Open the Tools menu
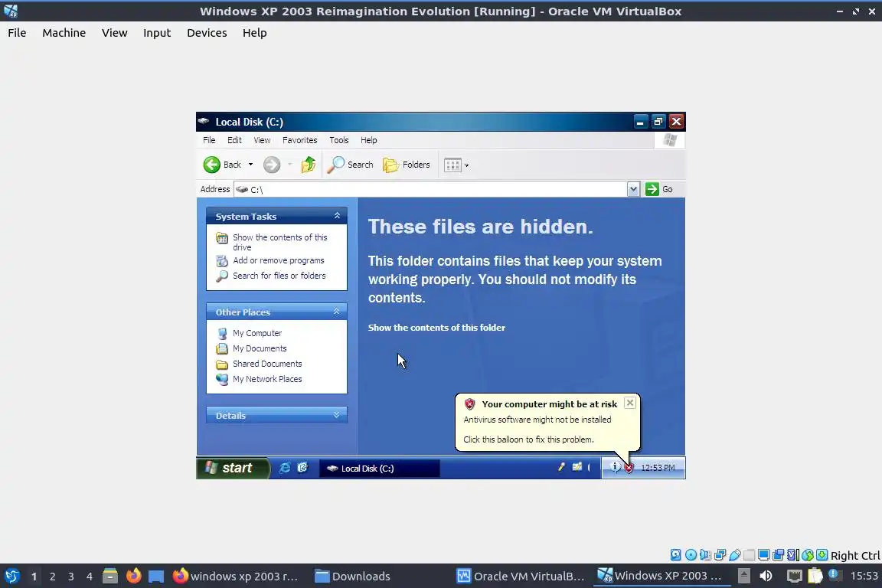 coord(339,140)
